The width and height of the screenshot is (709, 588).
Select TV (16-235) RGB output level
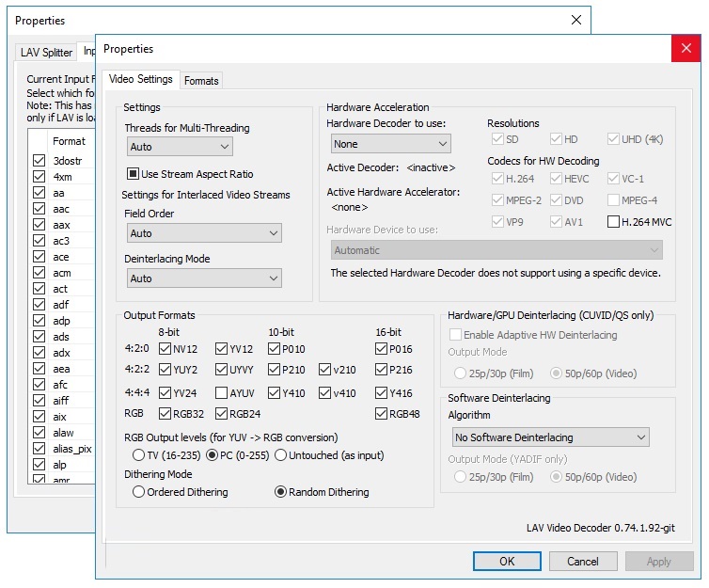click(x=138, y=455)
